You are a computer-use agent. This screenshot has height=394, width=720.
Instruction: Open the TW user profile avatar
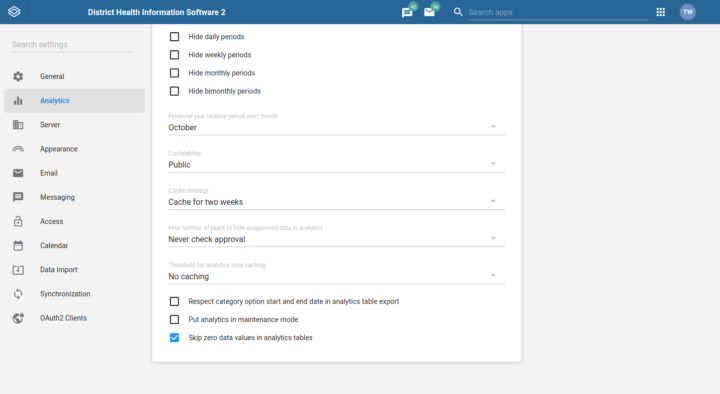687,12
